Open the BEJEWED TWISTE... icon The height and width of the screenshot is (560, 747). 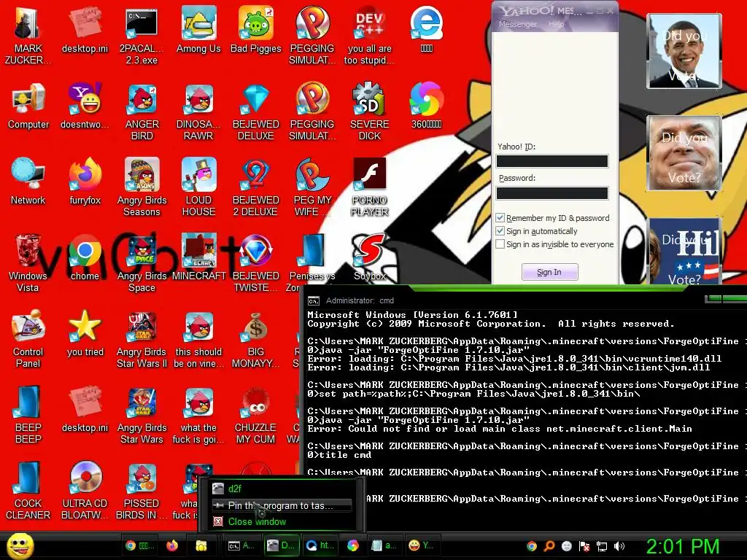tap(256, 262)
